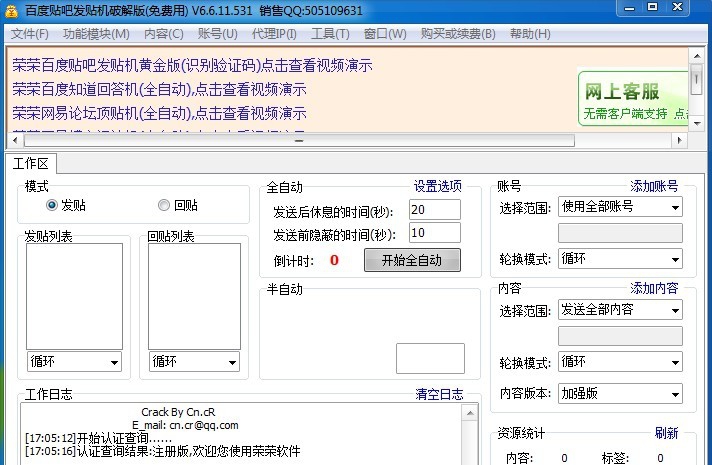Click the disabled field below 账号 选择范围
This screenshot has height=465, width=712.
coord(620,233)
